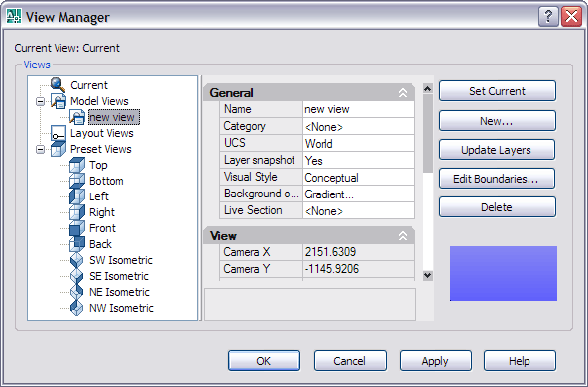Click the Visual Style property label
The image size is (588, 387).
(x=250, y=177)
